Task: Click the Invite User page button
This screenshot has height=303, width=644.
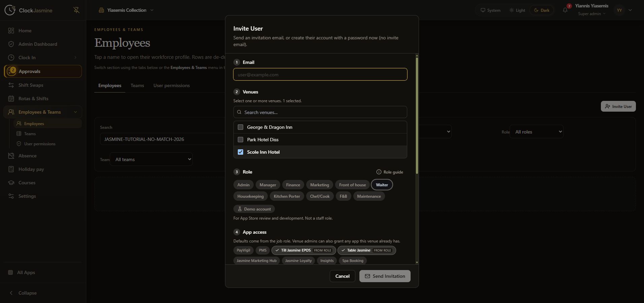Action: tap(618, 106)
